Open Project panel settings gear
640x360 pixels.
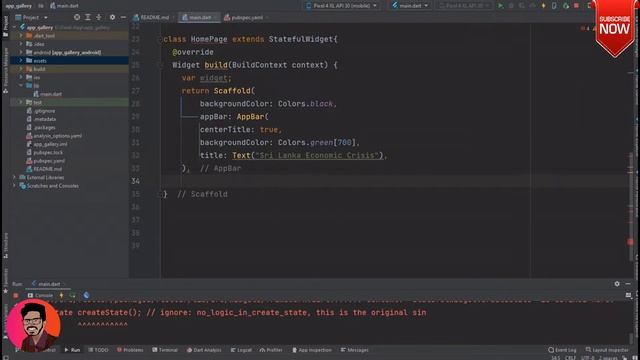coord(112,18)
